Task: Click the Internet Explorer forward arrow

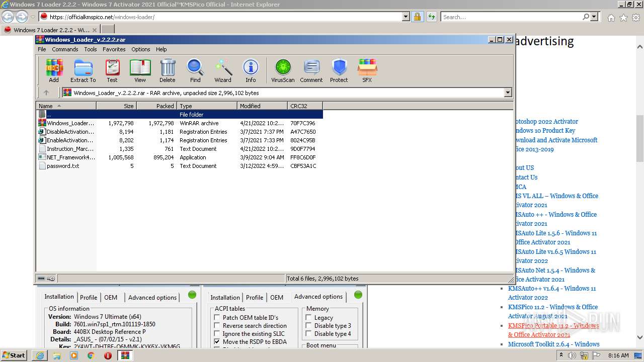Action: pyautogui.click(x=22, y=17)
